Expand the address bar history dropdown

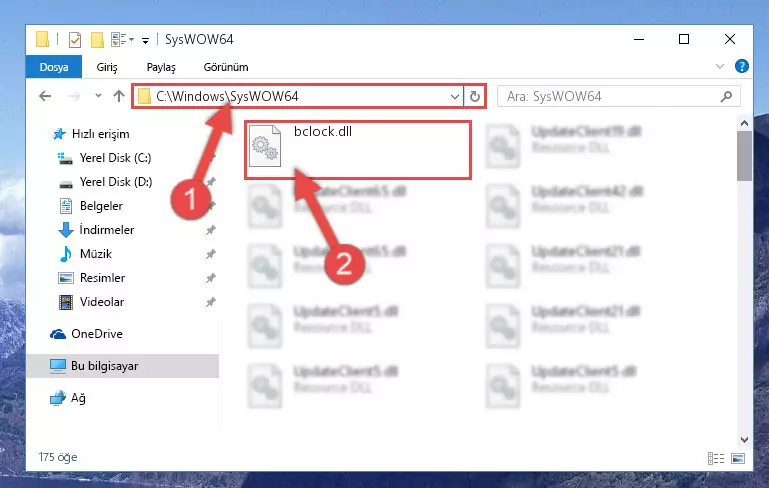[455, 97]
